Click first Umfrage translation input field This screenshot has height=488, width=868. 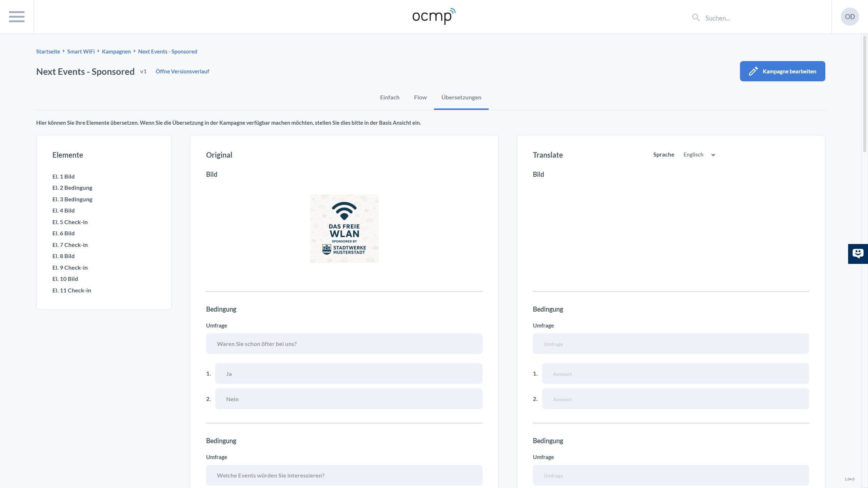[x=671, y=344]
